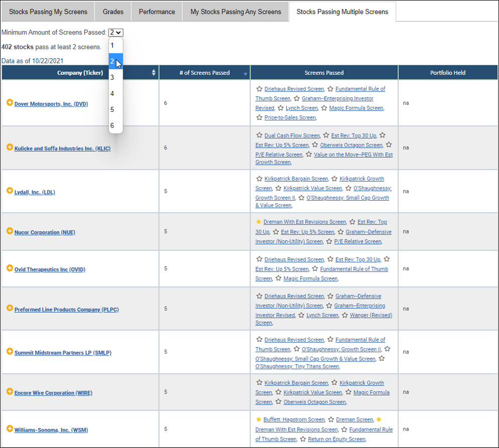Star Kirkpatrick Bargain Screen in Encore Wire row

pos(260,382)
